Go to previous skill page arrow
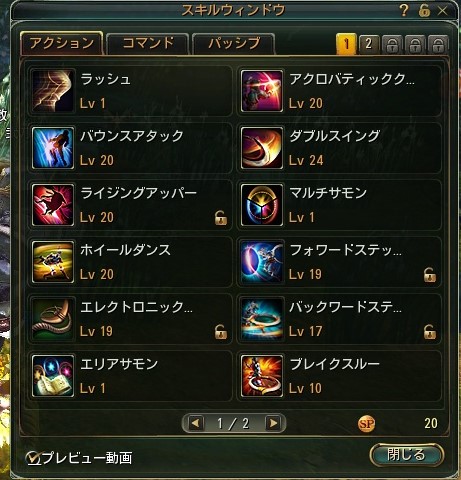This screenshot has height=480, width=461. click(x=196, y=423)
